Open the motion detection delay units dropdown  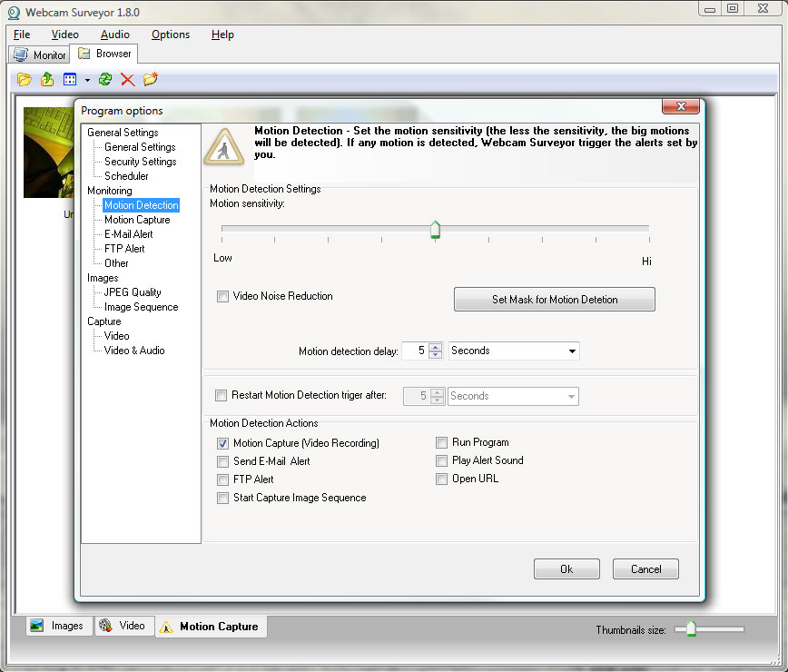click(x=514, y=351)
